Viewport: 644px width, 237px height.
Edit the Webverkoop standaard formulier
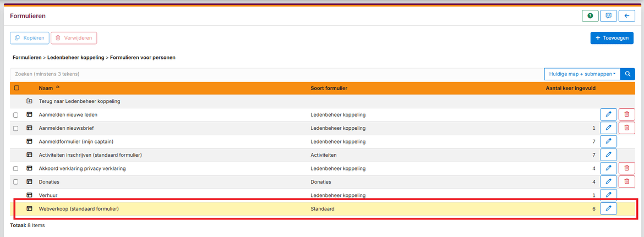[608, 208]
